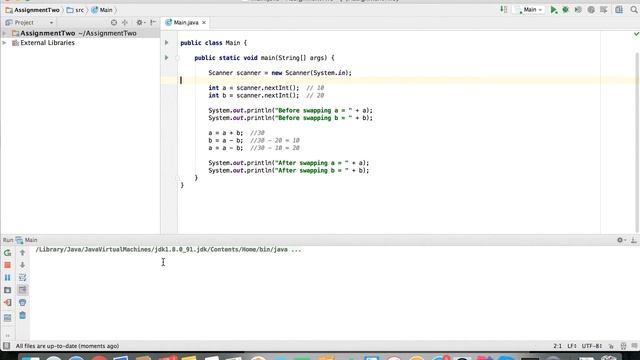
Task: Click 'All files are up-to-date' status message
Action: pos(67,346)
